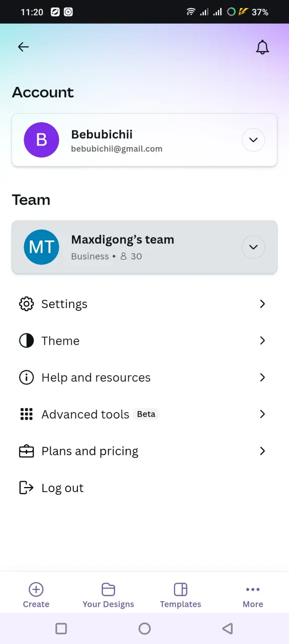Tap the Settings gear icon
Screen dimensions: 289x644
click(26, 304)
